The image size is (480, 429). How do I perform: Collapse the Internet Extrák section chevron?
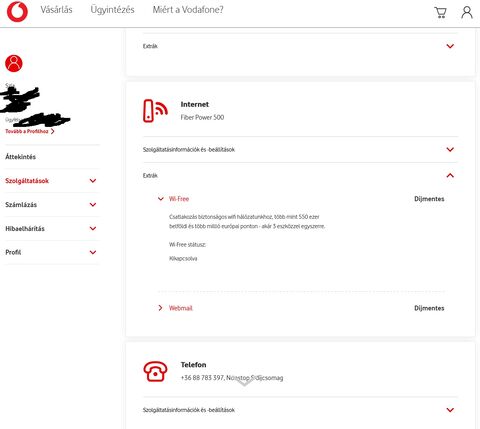[450, 175]
